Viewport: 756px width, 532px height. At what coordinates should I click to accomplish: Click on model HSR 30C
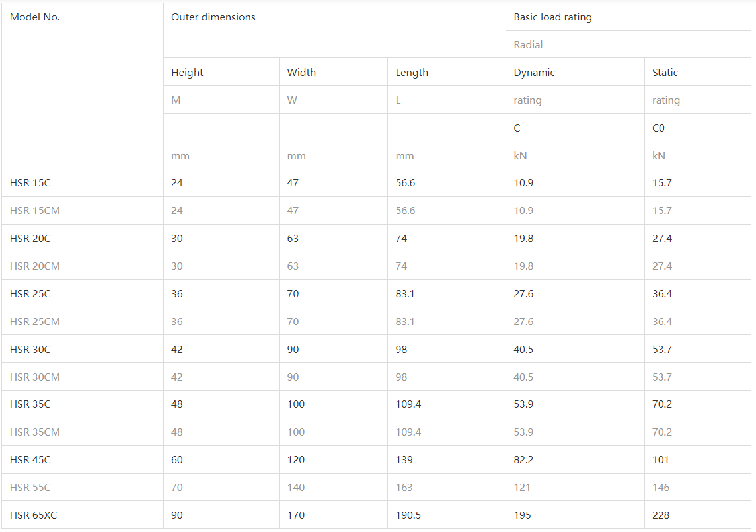(x=30, y=350)
